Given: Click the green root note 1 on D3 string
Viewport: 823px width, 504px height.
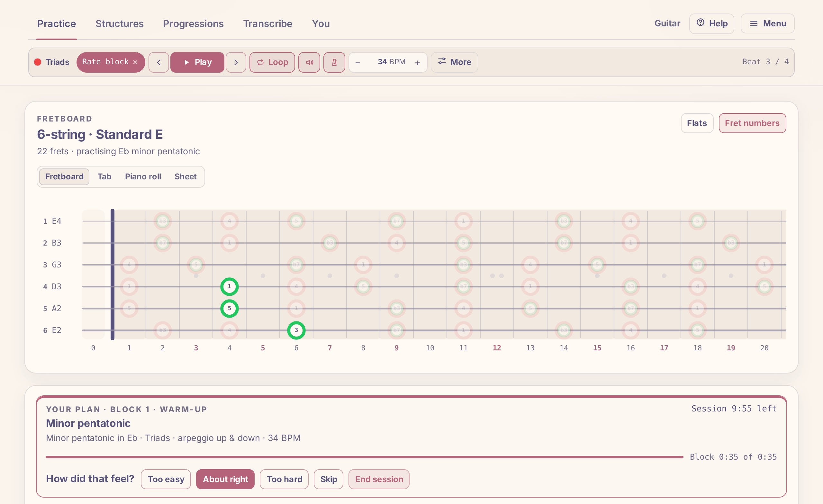Looking at the screenshot, I should 230,287.
